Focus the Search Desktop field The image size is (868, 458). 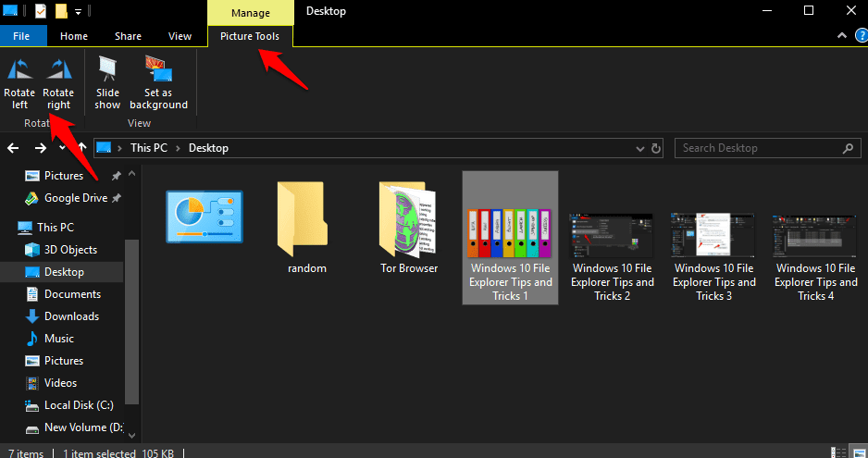[767, 148]
